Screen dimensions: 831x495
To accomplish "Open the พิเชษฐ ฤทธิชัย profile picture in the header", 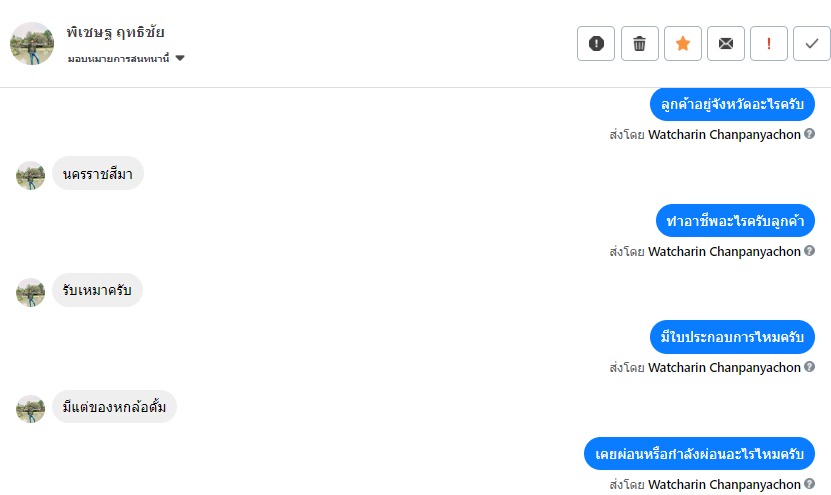I will [x=32, y=43].
